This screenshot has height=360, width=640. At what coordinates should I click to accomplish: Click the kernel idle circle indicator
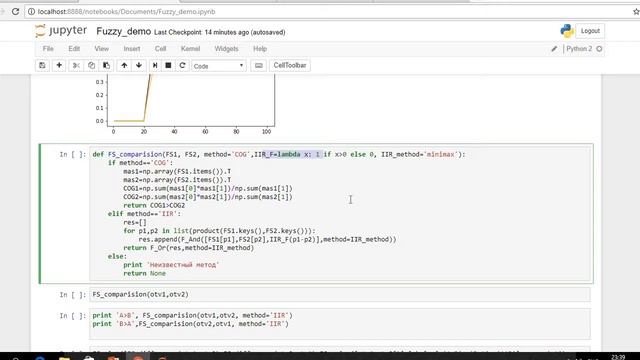[x=599, y=49]
